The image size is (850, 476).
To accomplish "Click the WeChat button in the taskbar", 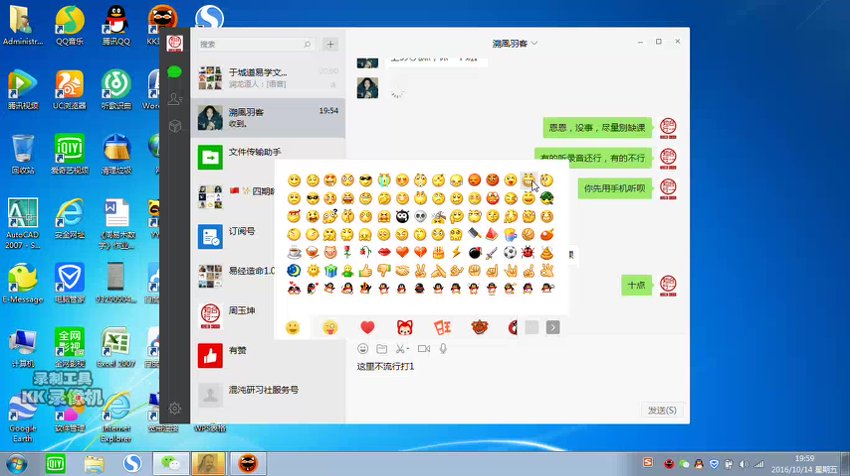I will coord(171,464).
